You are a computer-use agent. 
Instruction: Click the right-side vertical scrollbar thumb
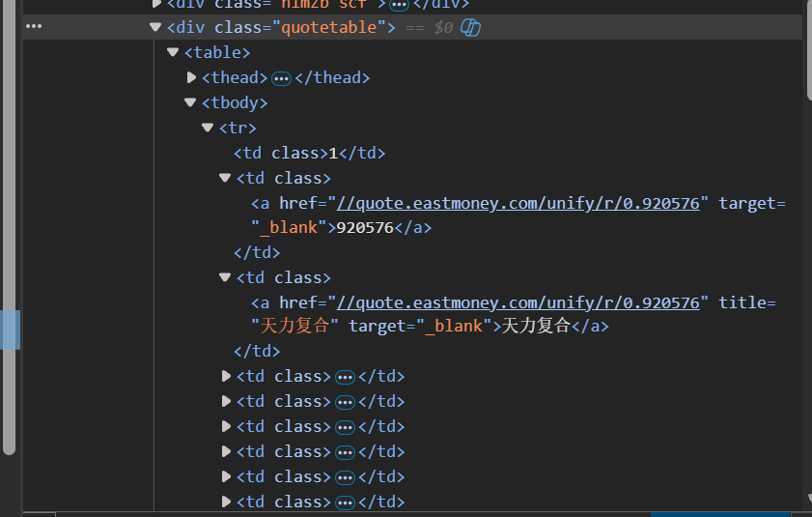point(809,49)
